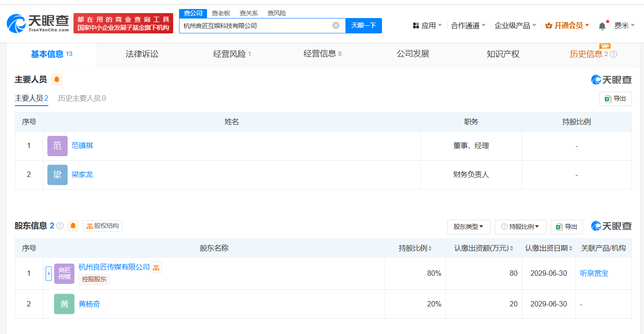Open equity structure icon beside 杭州良匠传媒有限公司
This screenshot has width=644, height=334.
pos(156,268)
